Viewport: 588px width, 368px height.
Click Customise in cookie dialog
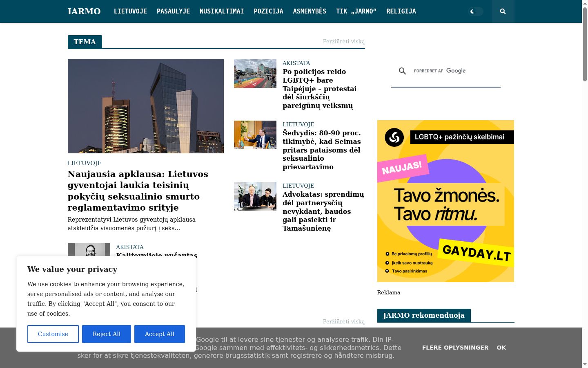point(53,334)
